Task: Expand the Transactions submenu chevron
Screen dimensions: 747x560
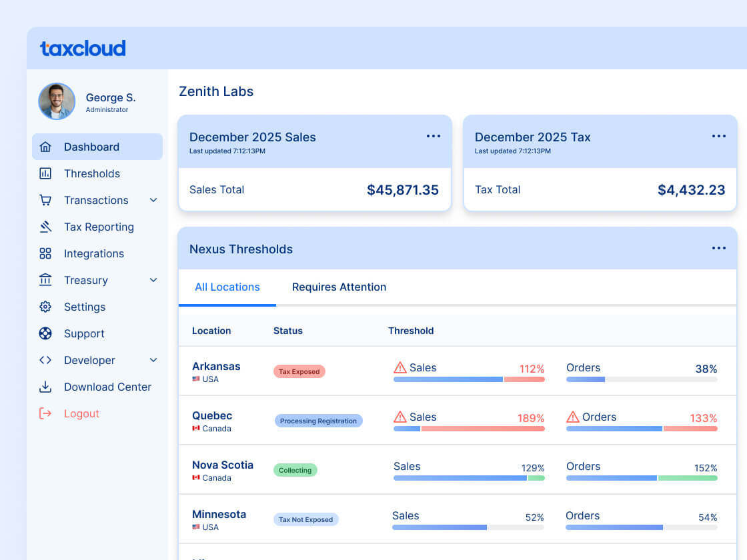Action: [153, 200]
